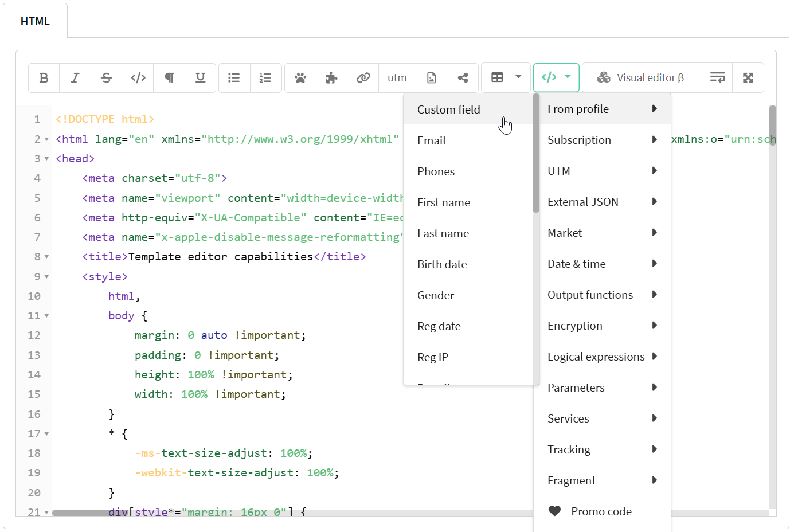794x532 pixels.
Task: Click the paw print toolbar icon
Action: 300,78
